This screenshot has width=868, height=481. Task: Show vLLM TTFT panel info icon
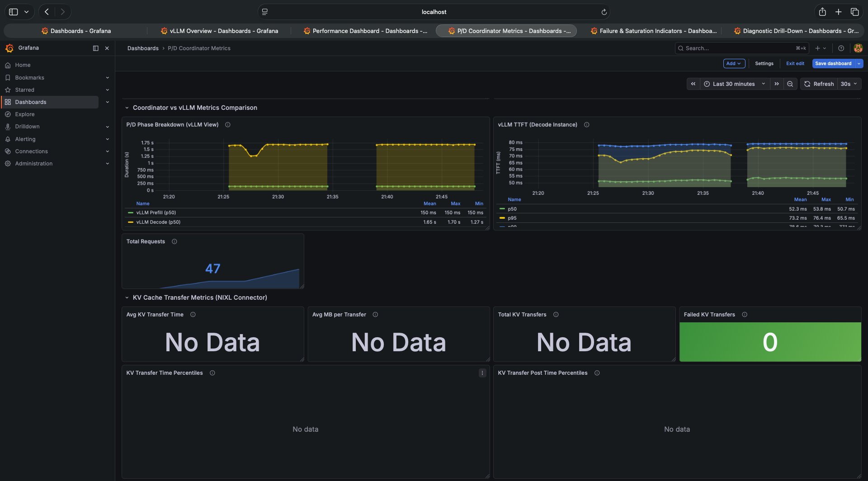pyautogui.click(x=586, y=125)
